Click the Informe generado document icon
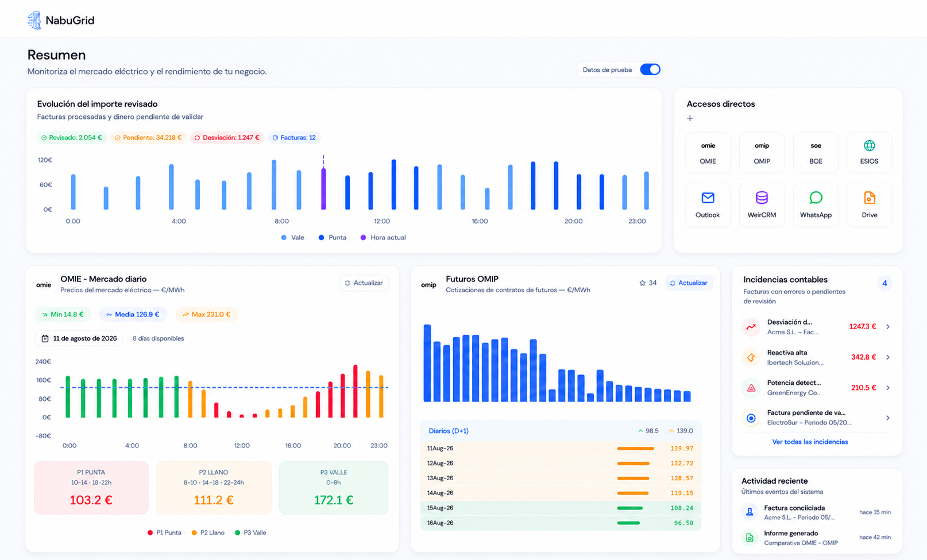 click(750, 538)
